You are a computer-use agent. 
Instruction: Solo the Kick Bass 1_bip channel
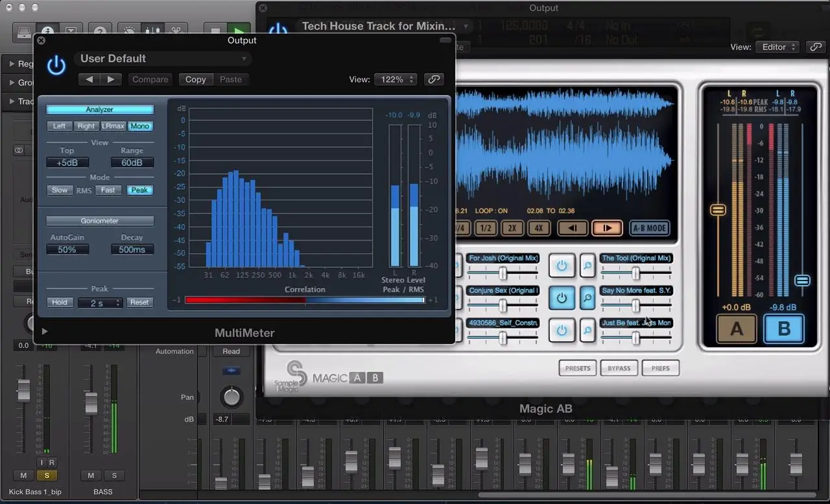(46, 475)
